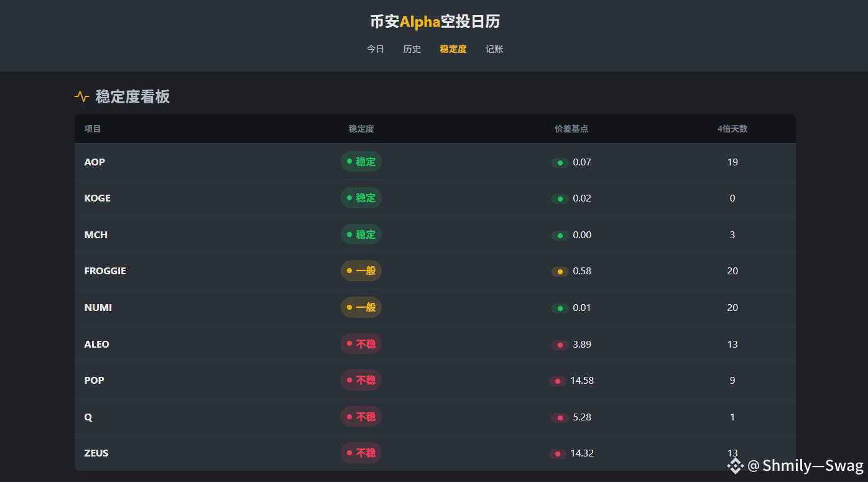The image size is (868, 482).
Task: Sort by the 价差基点 column header
Action: [571, 129]
